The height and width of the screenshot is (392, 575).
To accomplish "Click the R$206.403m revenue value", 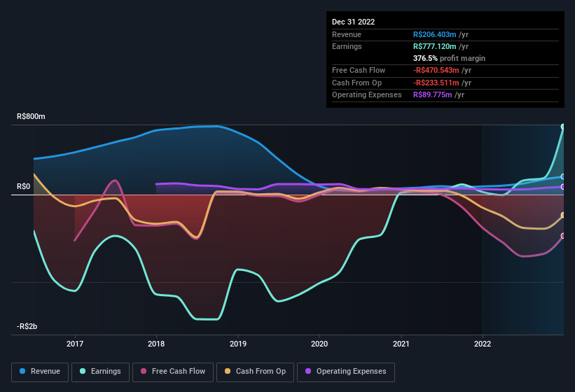I will click(x=434, y=34).
